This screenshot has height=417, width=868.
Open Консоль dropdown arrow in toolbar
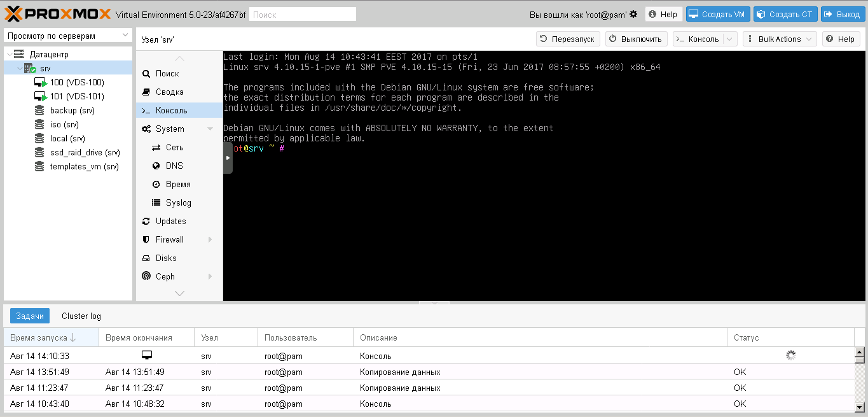pos(729,39)
